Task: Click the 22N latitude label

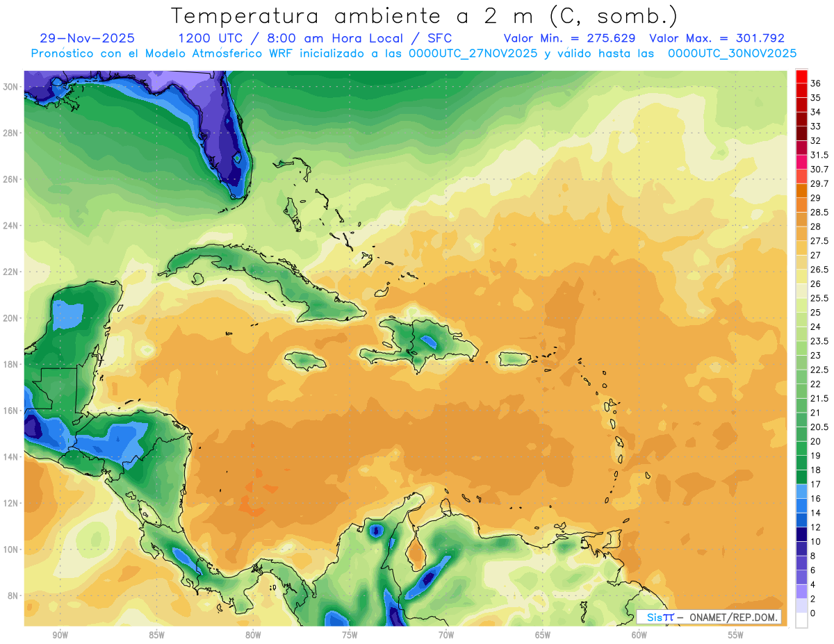Action: click(x=12, y=272)
